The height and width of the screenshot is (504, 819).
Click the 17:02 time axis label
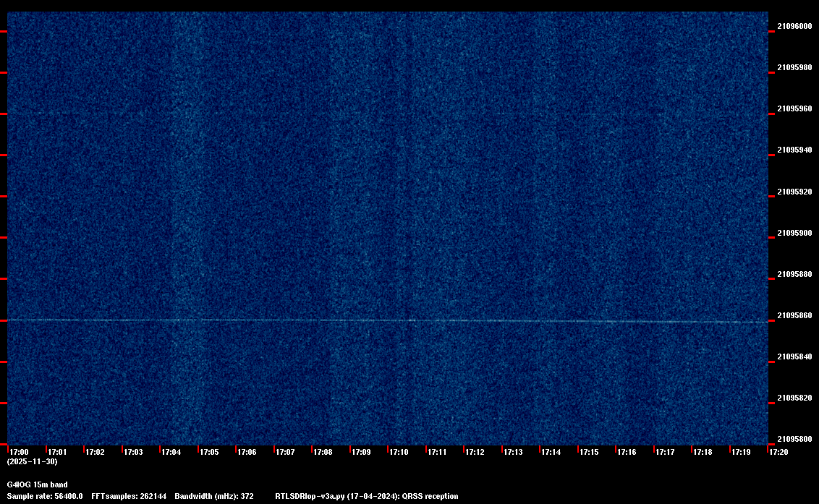[x=95, y=452]
